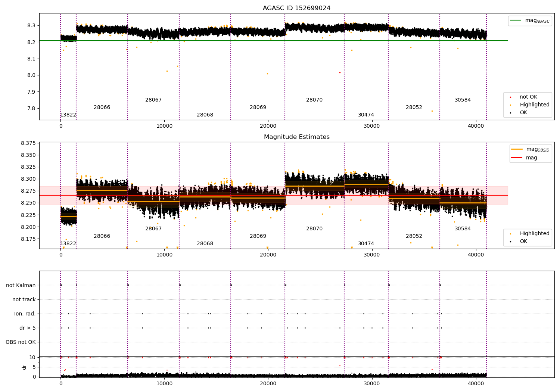The image size is (560, 392).
Task: Click the 8.200 y-axis tick label
Action: pyautogui.click(x=28, y=227)
